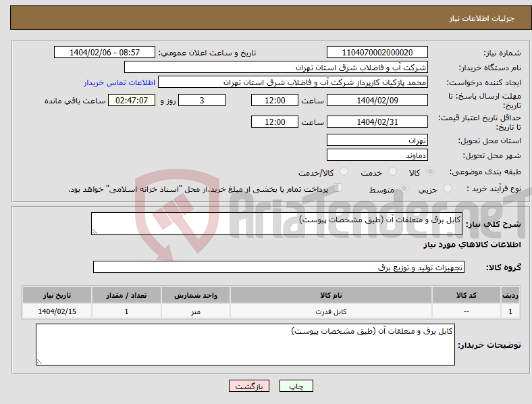532x404 pixels.
Task: Click the چاپ print button
Action: [x=296, y=386]
